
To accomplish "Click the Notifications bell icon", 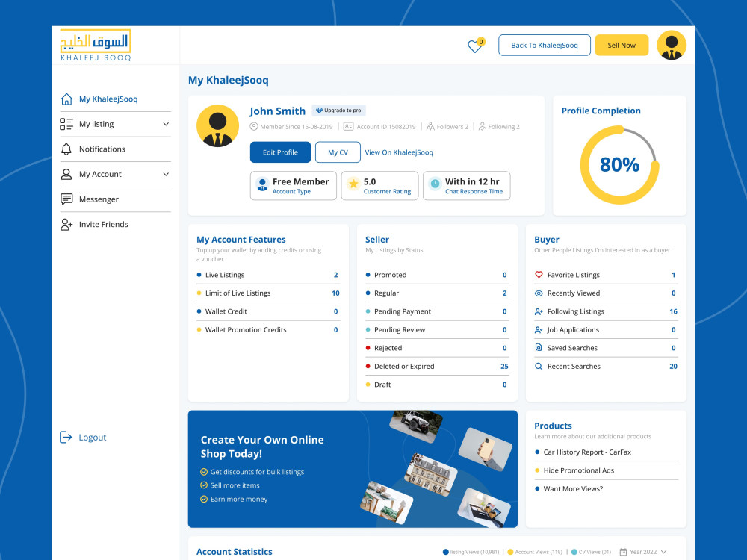I will pyautogui.click(x=66, y=149).
